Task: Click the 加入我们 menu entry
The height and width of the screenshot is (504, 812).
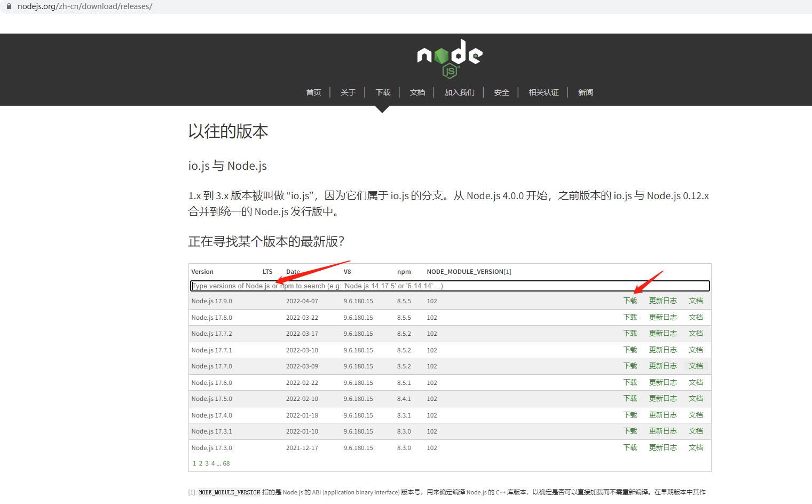Action: tap(459, 92)
